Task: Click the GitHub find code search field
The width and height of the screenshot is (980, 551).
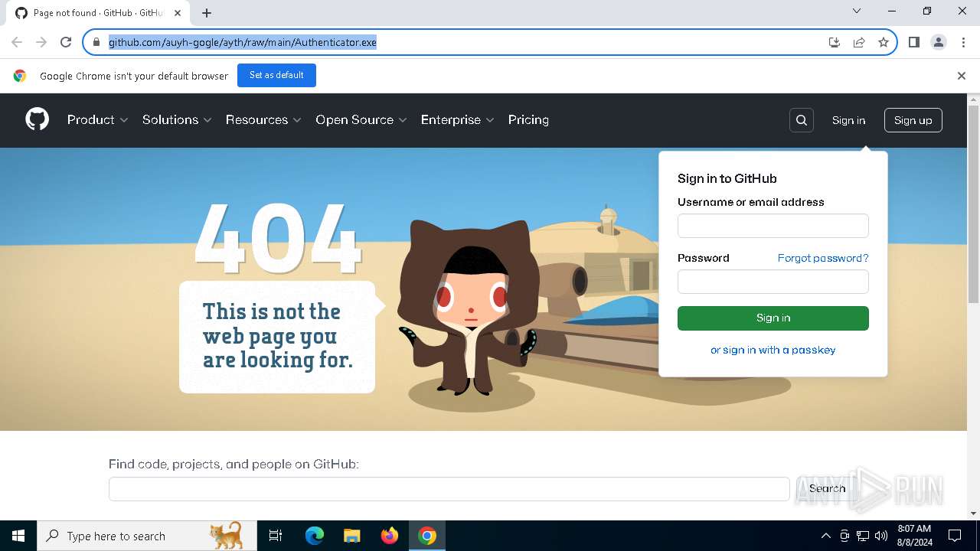Action: point(449,489)
